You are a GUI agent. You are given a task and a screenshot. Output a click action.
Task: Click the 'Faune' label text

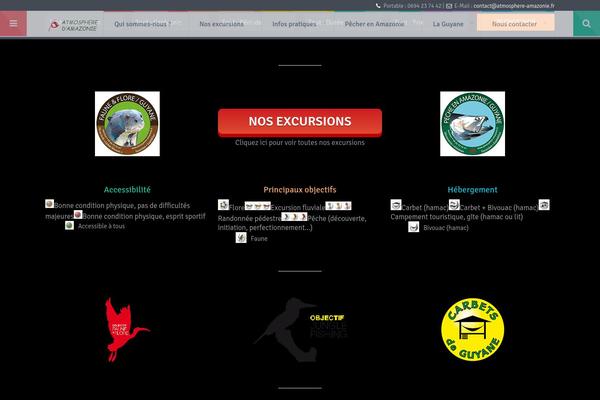[259, 238]
